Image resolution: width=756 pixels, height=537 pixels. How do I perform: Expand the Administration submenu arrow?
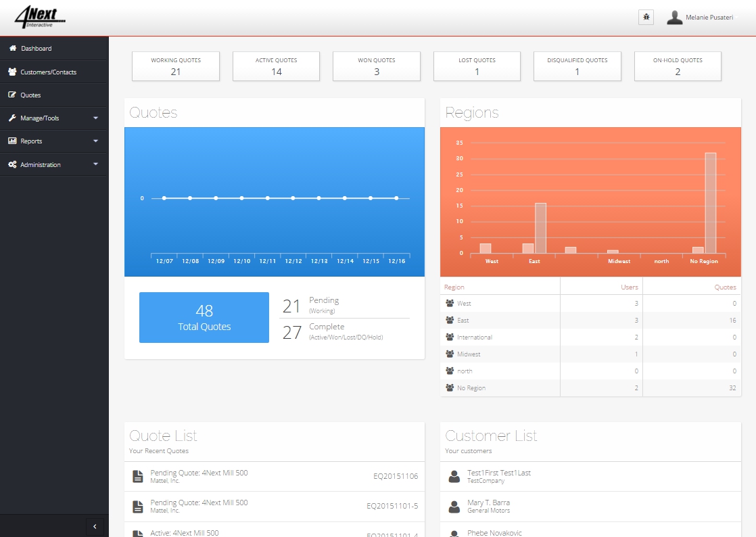point(95,164)
